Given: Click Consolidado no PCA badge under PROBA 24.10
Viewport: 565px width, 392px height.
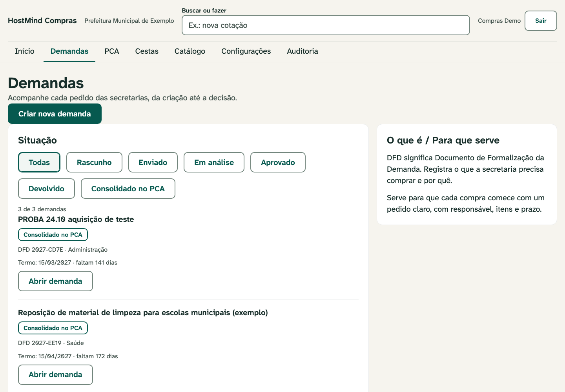Looking at the screenshot, I should coord(53,235).
